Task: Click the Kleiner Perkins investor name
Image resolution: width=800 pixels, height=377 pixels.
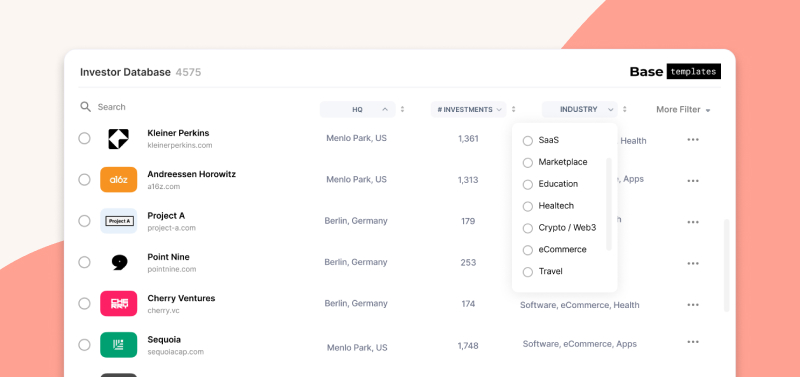Action: click(x=178, y=133)
